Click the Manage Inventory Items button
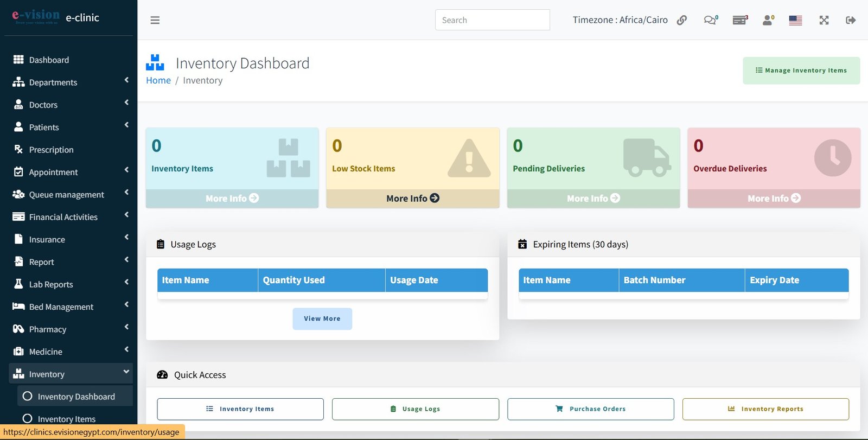 click(x=801, y=71)
